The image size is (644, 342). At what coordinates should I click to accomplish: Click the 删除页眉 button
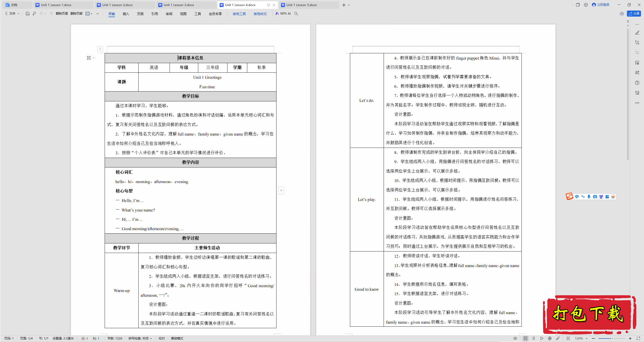(x=62, y=14)
